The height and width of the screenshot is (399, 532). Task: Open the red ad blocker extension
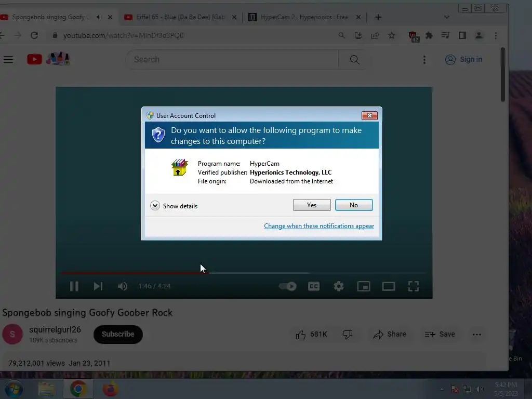(x=413, y=36)
